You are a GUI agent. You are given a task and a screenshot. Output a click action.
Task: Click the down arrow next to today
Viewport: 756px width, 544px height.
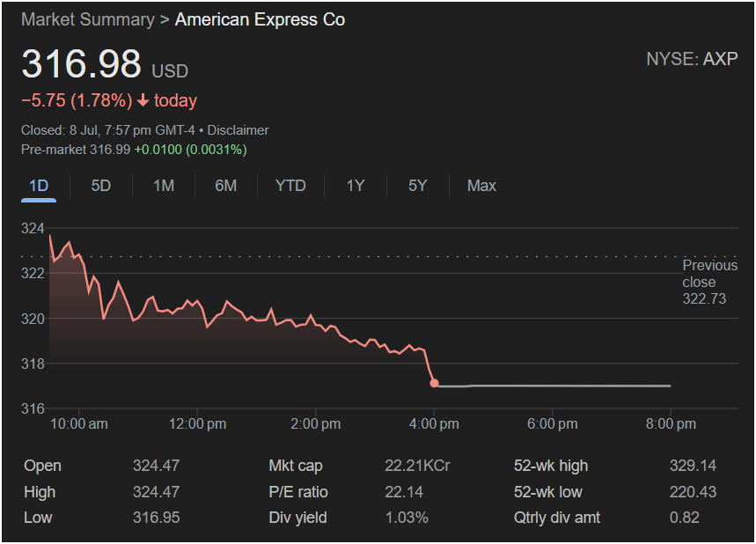(143, 101)
